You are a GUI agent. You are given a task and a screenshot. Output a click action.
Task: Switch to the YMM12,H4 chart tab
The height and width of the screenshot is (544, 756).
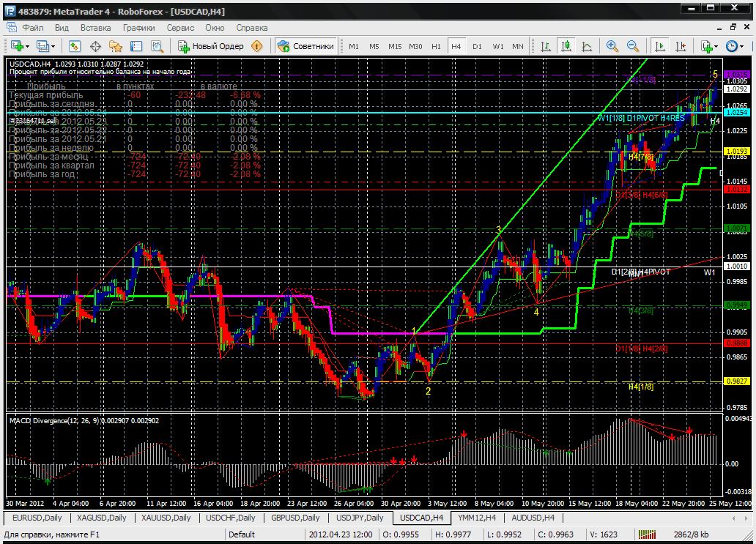click(477, 518)
